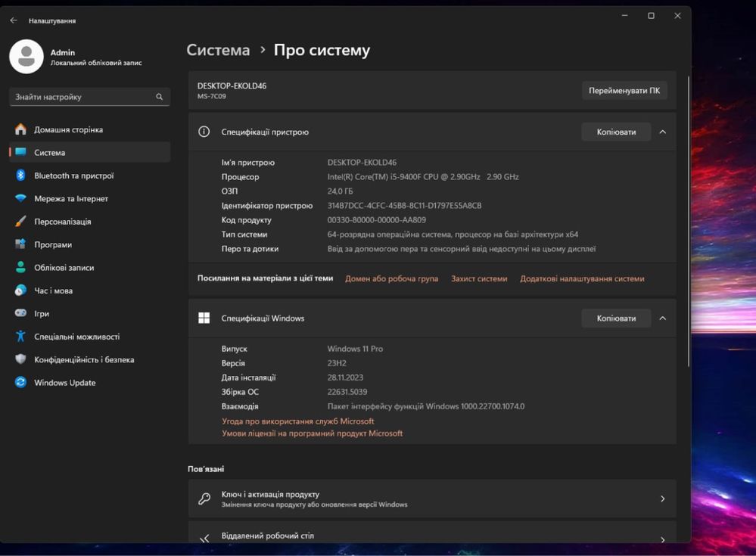This screenshot has width=756, height=556.
Task: Click Система in the breadcrumb
Action: coord(219,50)
